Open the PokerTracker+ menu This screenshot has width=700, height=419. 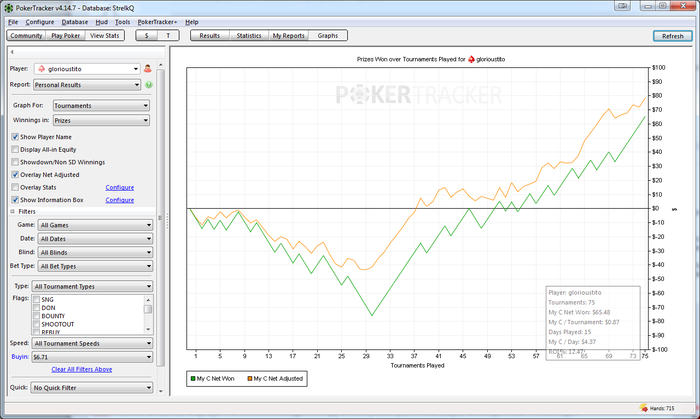click(157, 22)
